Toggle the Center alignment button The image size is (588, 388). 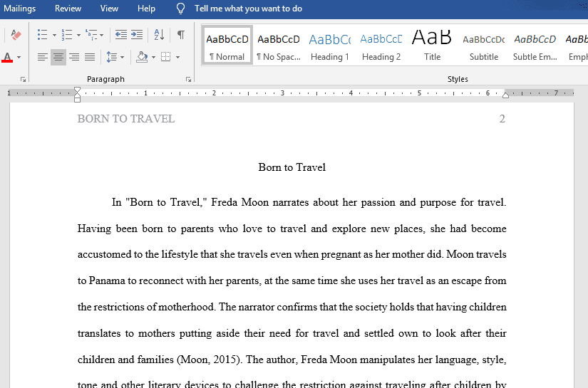click(x=58, y=57)
